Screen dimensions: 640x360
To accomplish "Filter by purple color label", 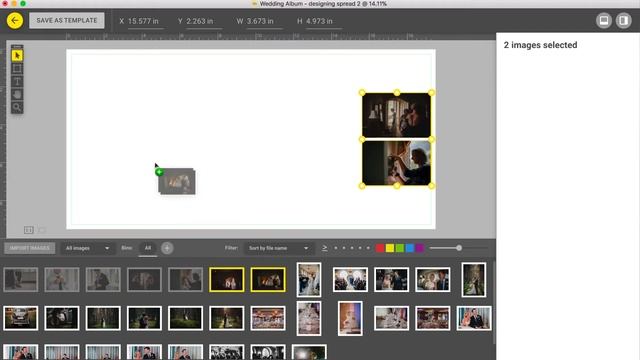I will [x=420, y=248].
